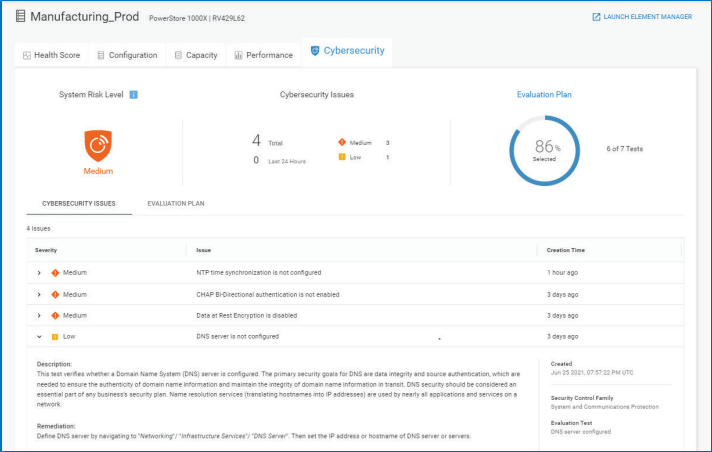The height and width of the screenshot is (452, 712).
Task: Open the Evaluation Plan heading link
Action: pos(544,94)
